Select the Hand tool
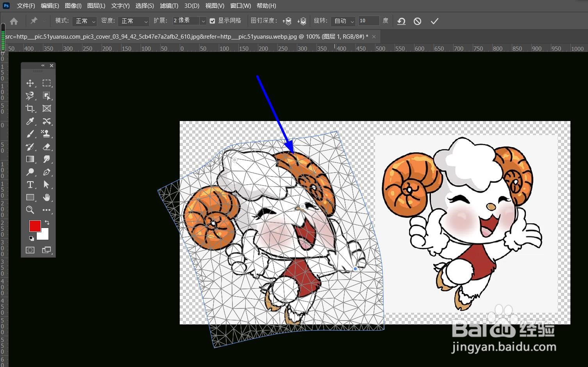Viewport: 588px width, 367px height. click(46, 198)
